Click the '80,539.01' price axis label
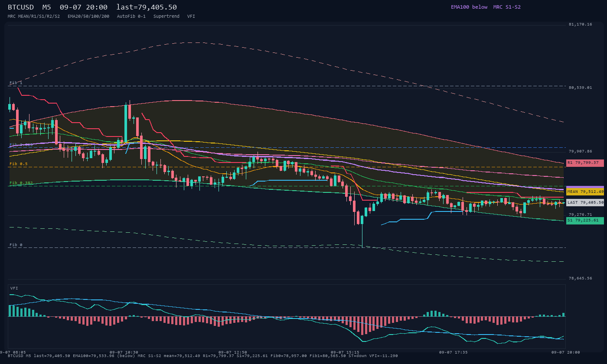This screenshot has width=607, height=364. click(580, 88)
